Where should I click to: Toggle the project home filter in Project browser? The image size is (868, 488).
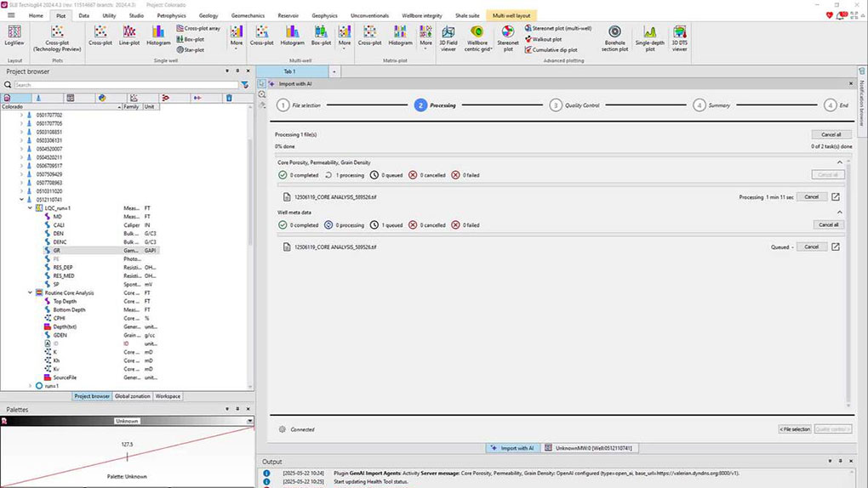coord(7,98)
